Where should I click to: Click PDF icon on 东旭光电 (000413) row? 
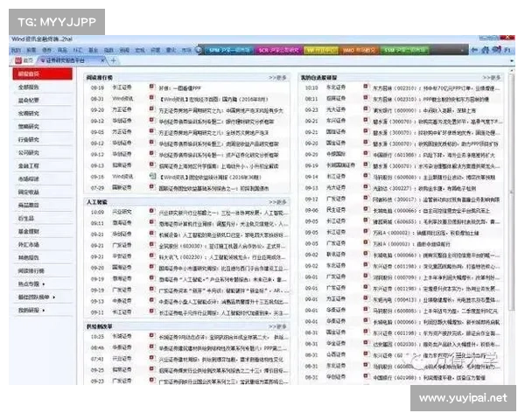(x=366, y=298)
